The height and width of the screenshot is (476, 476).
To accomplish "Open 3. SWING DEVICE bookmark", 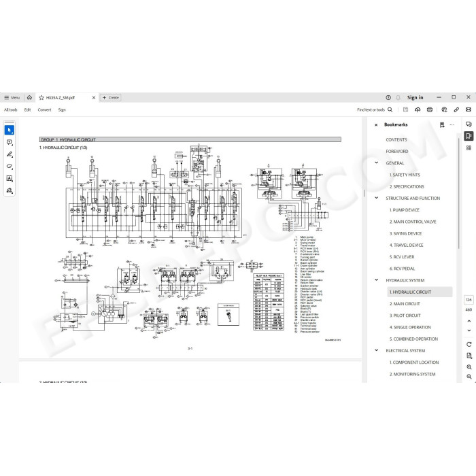I will 405,233.
